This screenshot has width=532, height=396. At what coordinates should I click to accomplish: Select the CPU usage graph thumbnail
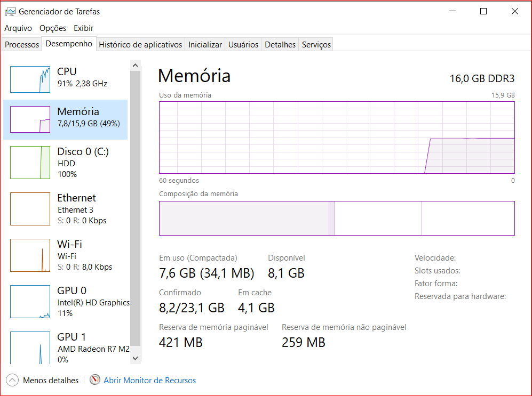tap(30, 79)
